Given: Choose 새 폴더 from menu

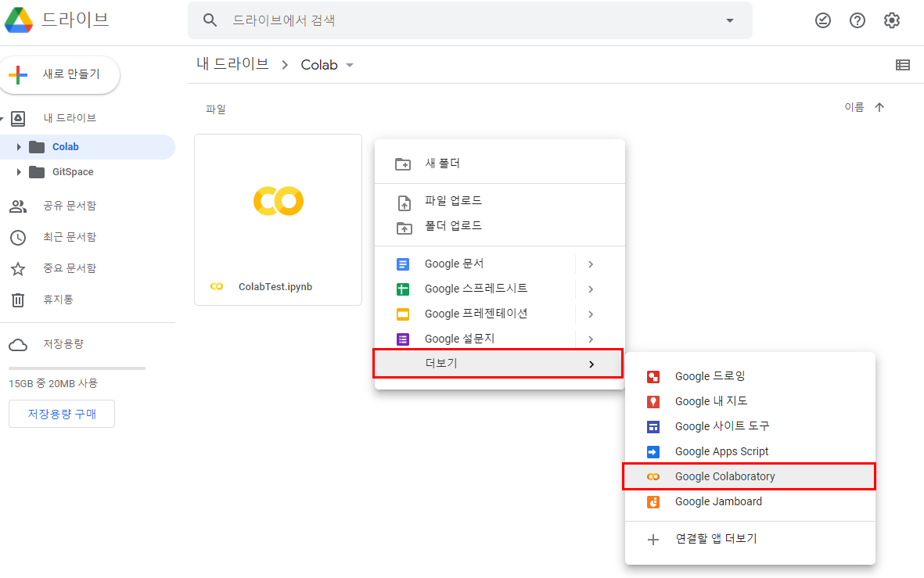Looking at the screenshot, I should point(499,163).
